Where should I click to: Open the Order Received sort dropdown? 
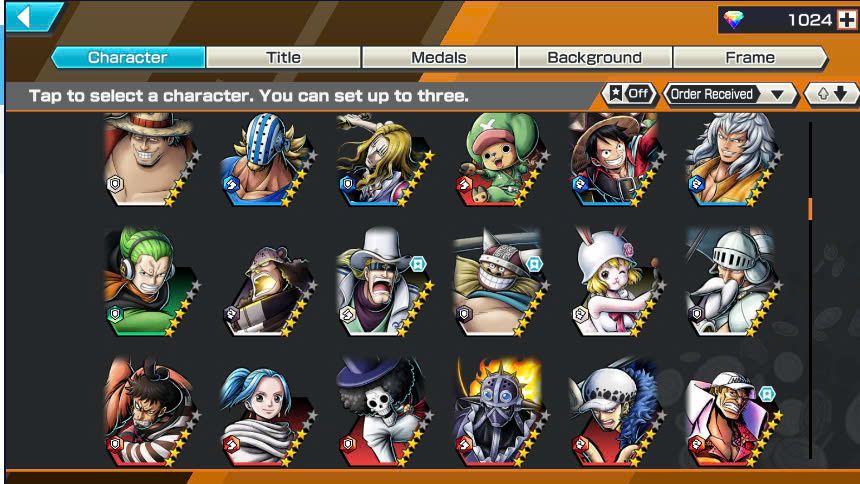coord(729,94)
